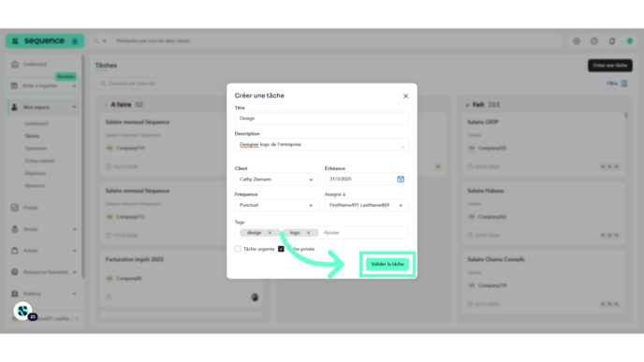Image resolution: width=644 pixels, height=362 pixels.
Task: Click the sidebar vertical scrollbar
Action: 83,167
